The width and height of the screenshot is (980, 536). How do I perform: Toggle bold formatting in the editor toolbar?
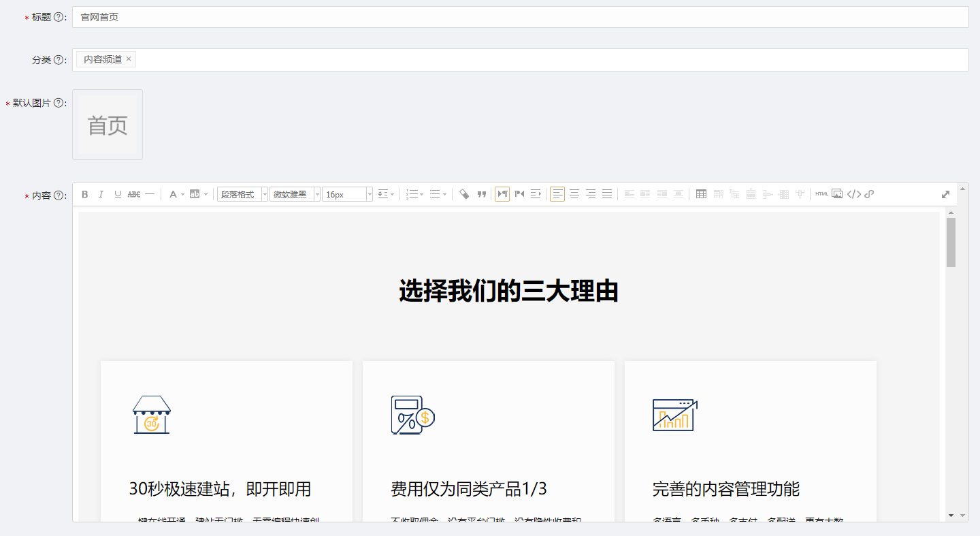(85, 194)
